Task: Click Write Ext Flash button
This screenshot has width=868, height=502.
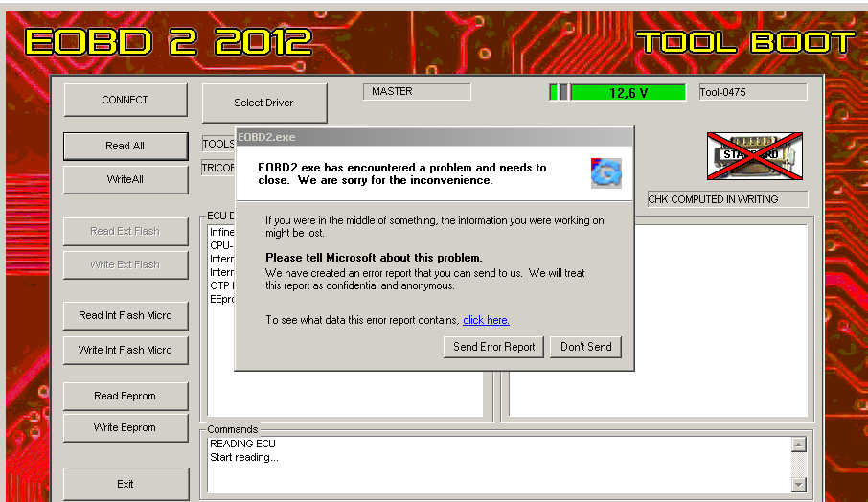Action: (x=126, y=264)
